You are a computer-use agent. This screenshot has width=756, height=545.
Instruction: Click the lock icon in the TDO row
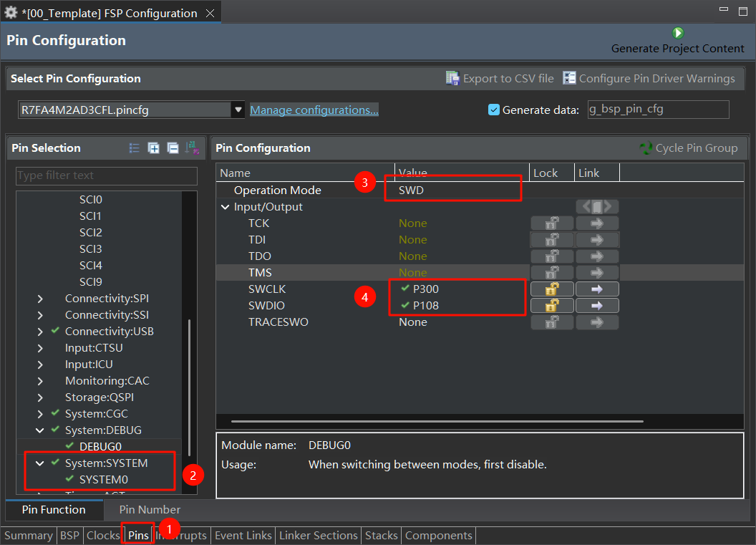[x=552, y=256]
